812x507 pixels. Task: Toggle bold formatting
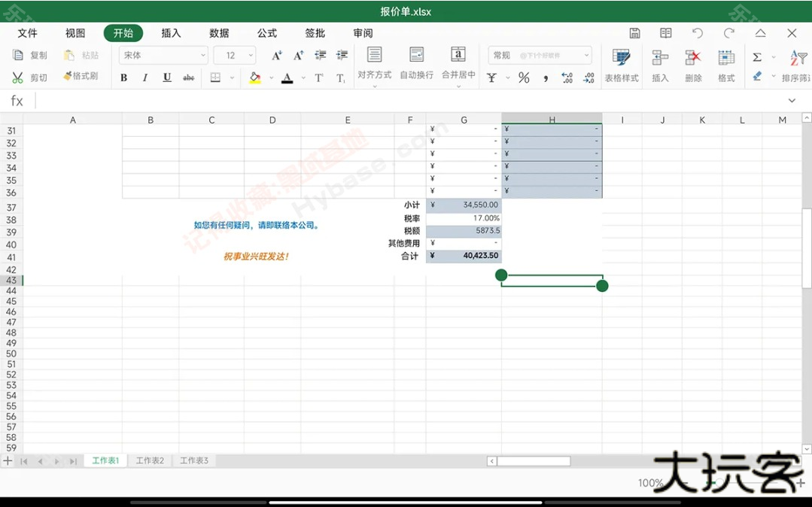click(123, 77)
